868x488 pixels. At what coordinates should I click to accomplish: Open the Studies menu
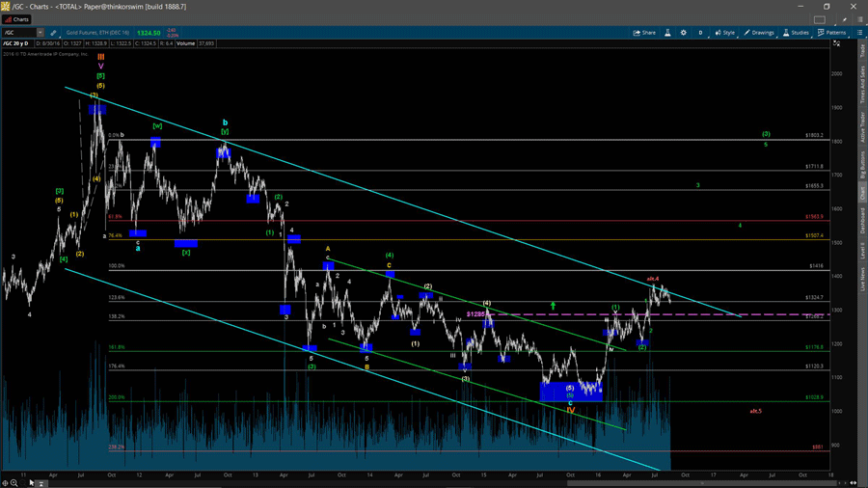click(x=797, y=33)
